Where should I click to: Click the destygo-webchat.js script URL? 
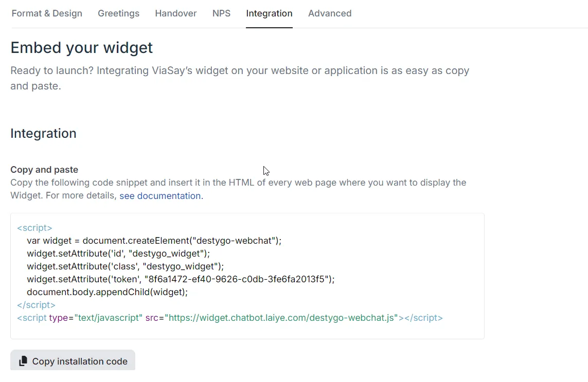(281, 318)
